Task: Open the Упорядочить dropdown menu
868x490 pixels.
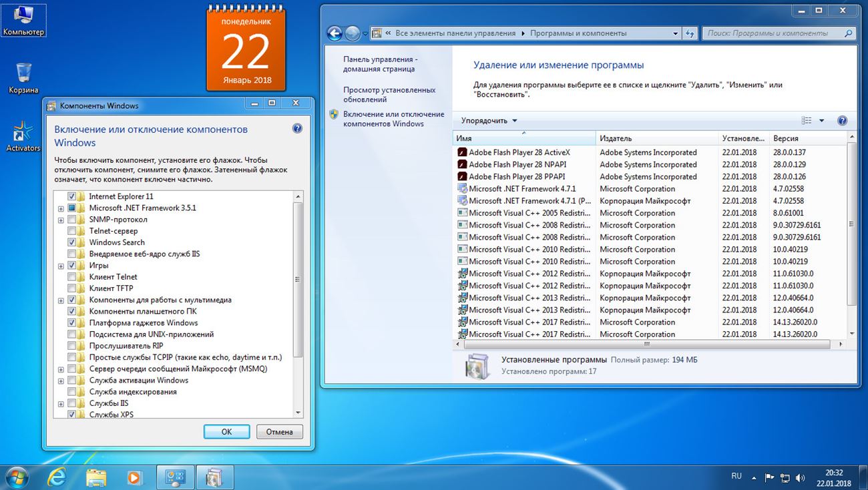Action: point(489,121)
